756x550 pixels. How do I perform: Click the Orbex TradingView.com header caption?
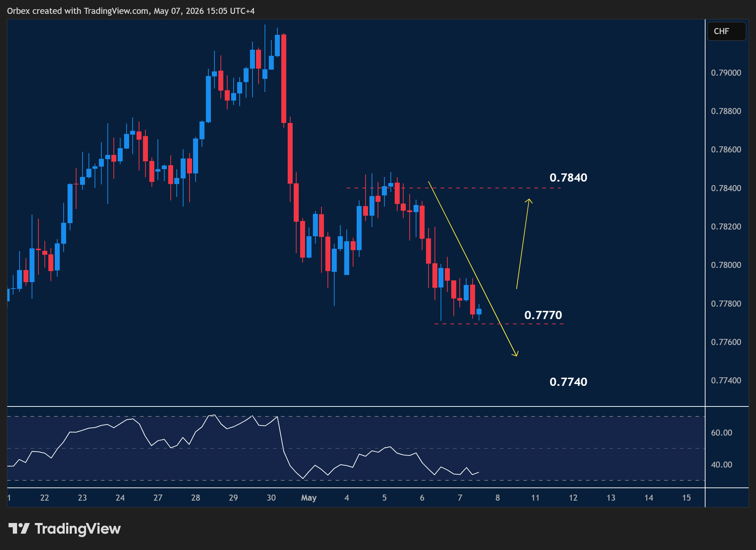[x=131, y=11]
